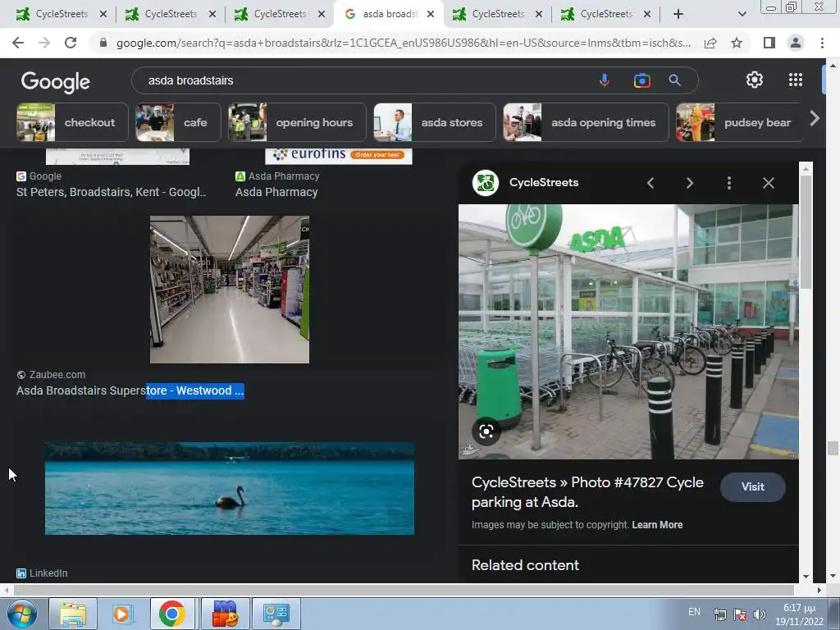Search by image using the camera icon
The width and height of the screenshot is (840, 630).
tap(641, 80)
